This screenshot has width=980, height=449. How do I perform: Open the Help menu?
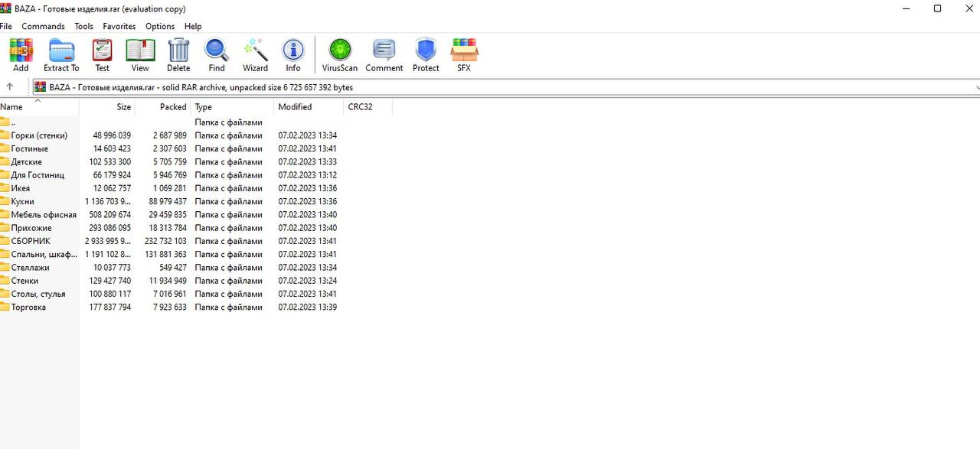[x=193, y=26]
